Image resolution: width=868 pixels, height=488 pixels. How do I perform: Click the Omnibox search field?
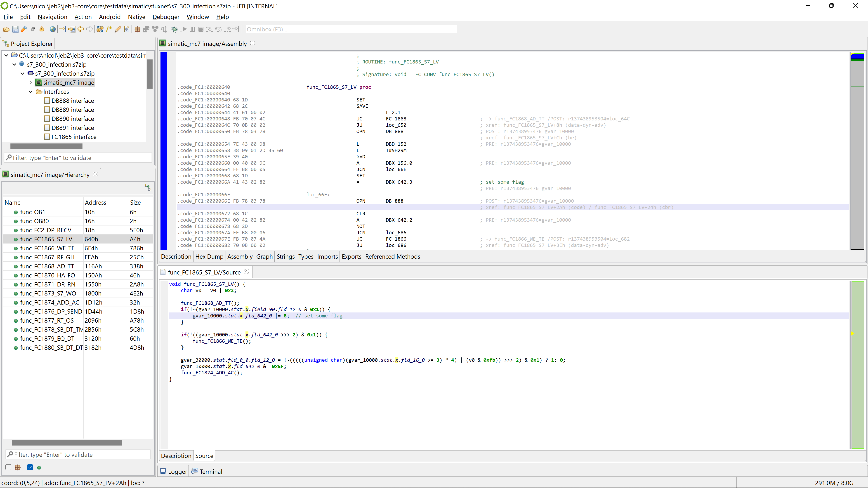pos(350,29)
